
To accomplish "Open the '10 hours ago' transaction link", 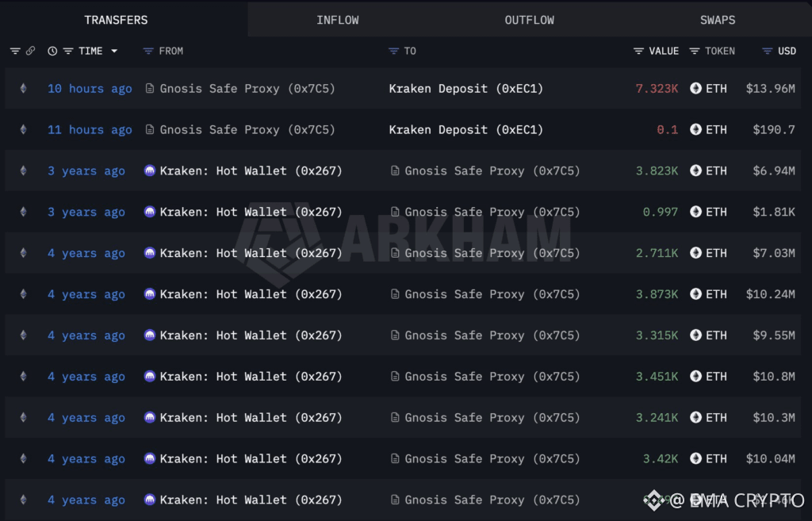I will coord(90,89).
